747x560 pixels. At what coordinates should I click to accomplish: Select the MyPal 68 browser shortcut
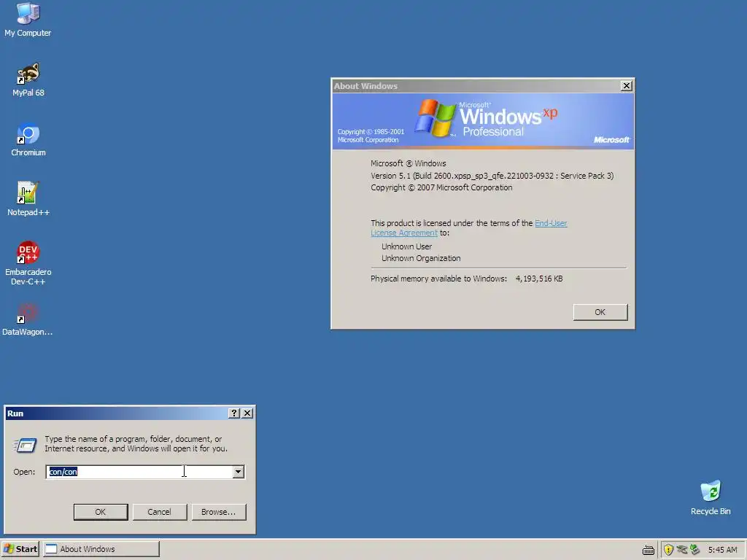pyautogui.click(x=28, y=79)
